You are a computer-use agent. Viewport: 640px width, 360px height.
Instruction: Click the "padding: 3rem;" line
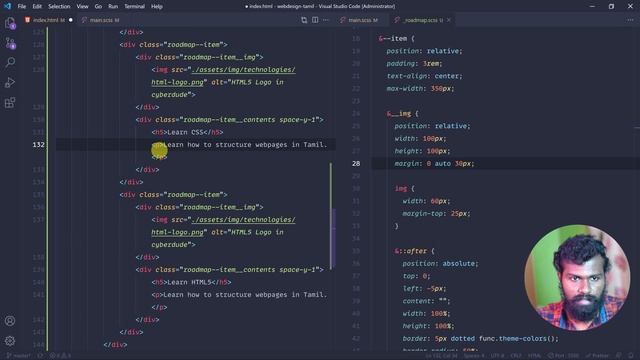[414, 63]
